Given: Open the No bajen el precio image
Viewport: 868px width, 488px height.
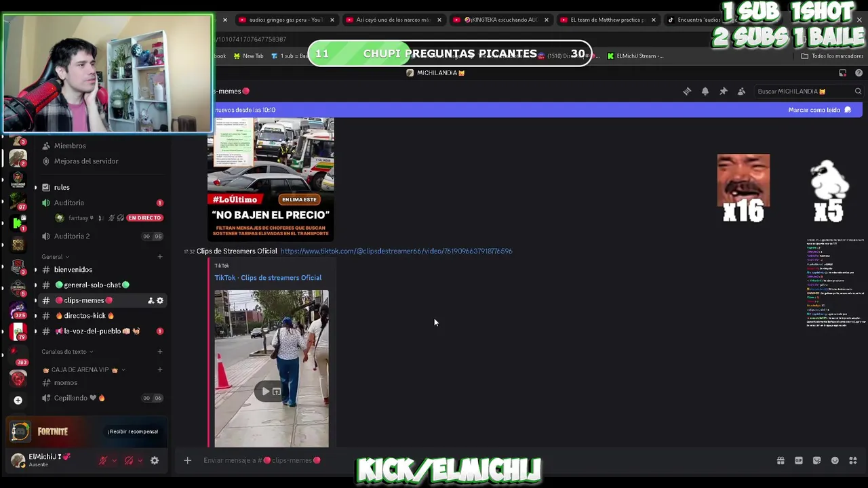Looking at the screenshot, I should click(x=271, y=180).
